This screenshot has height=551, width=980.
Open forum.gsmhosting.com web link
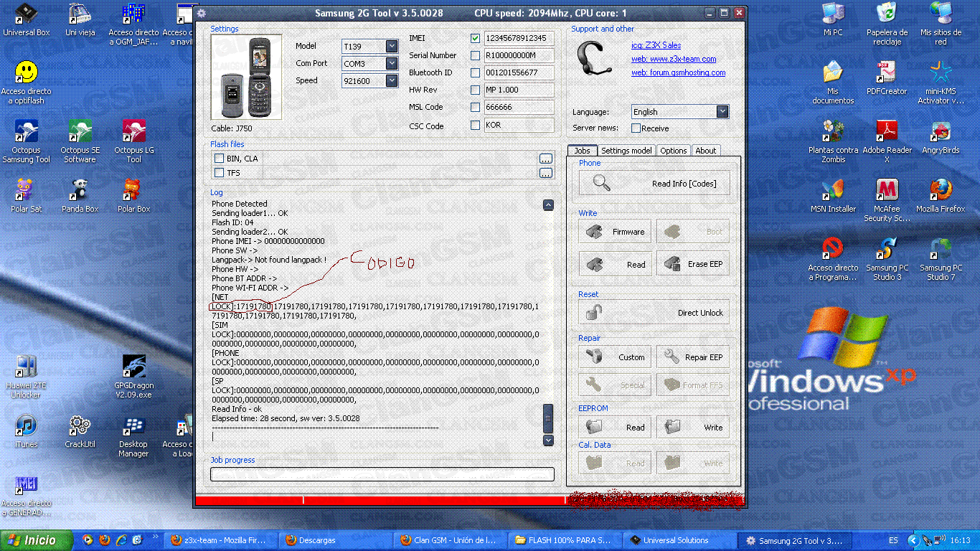(x=678, y=72)
